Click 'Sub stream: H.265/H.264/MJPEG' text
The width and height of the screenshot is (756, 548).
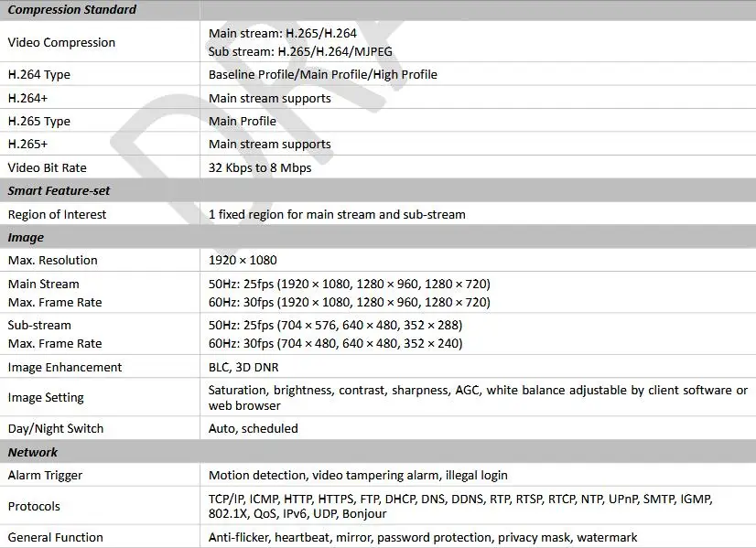[x=300, y=51]
